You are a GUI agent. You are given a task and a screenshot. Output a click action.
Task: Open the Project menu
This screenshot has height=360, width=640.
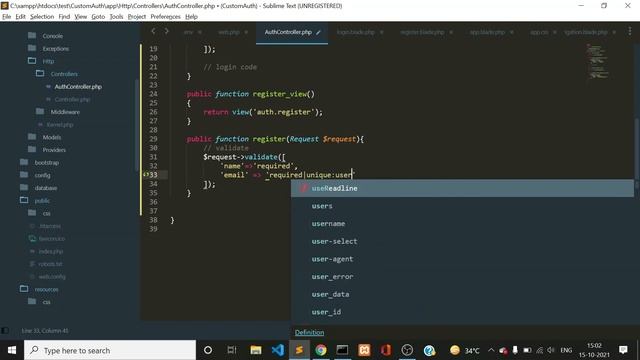pyautogui.click(x=136, y=17)
